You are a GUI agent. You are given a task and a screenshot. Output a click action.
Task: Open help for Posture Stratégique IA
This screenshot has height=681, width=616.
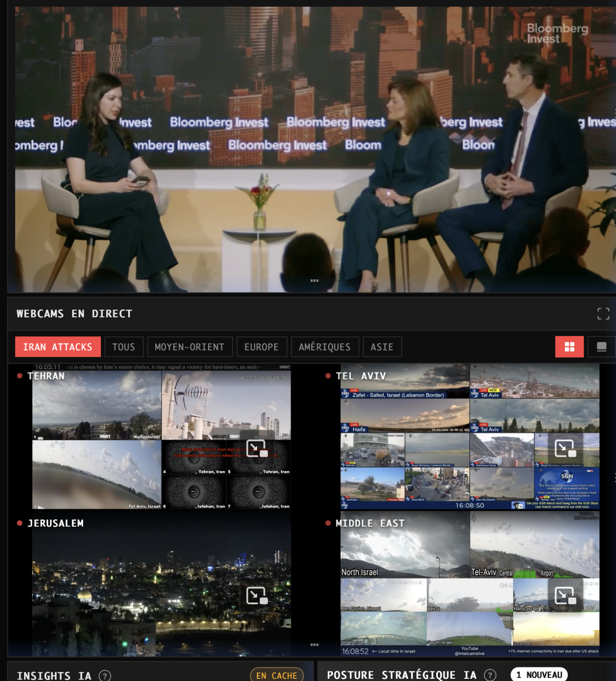490,675
